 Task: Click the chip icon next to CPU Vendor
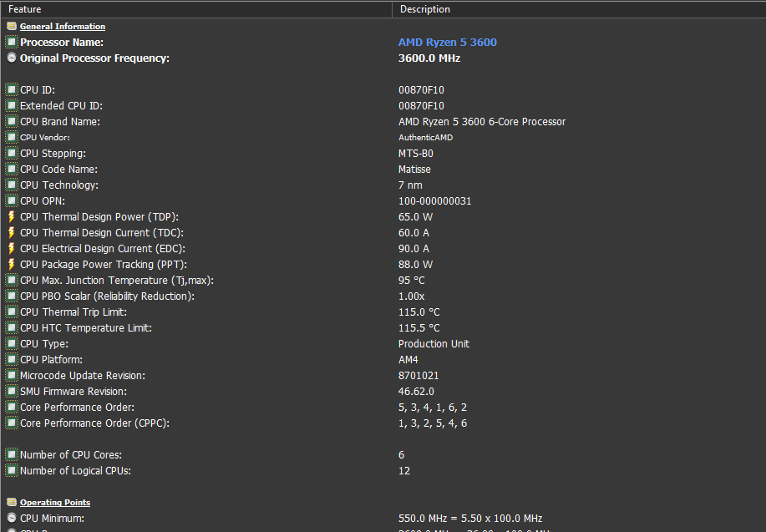[x=12, y=137]
